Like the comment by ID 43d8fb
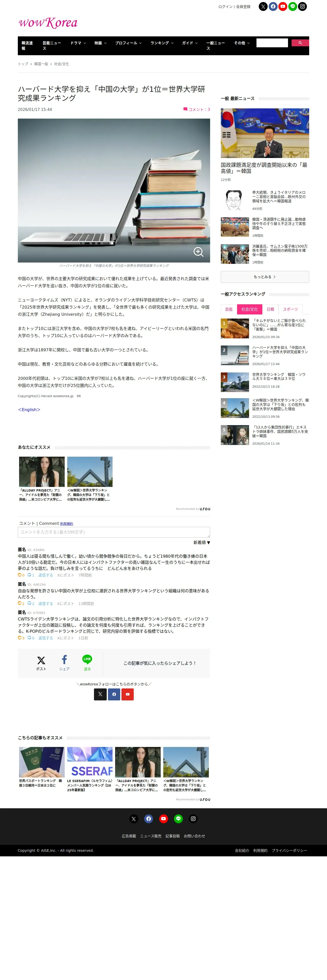Screen dimensions: 327x980 (20, 575)
